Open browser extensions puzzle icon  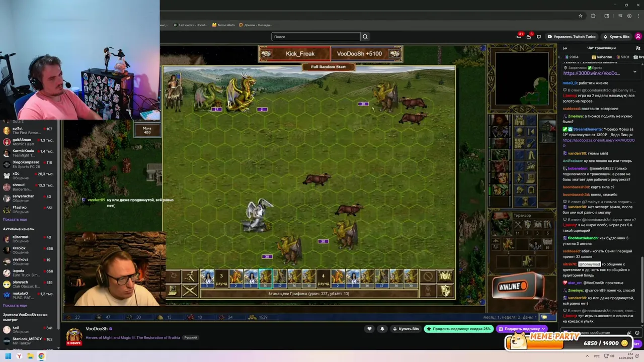coord(593,16)
